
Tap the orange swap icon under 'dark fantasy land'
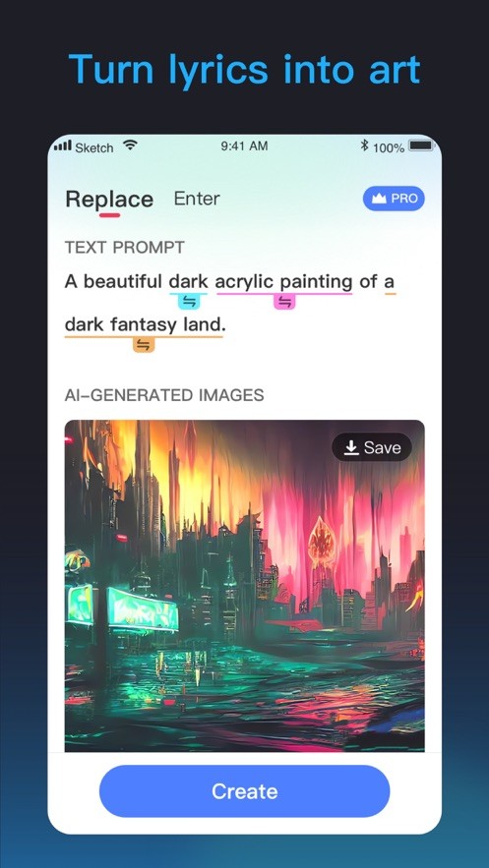144,345
